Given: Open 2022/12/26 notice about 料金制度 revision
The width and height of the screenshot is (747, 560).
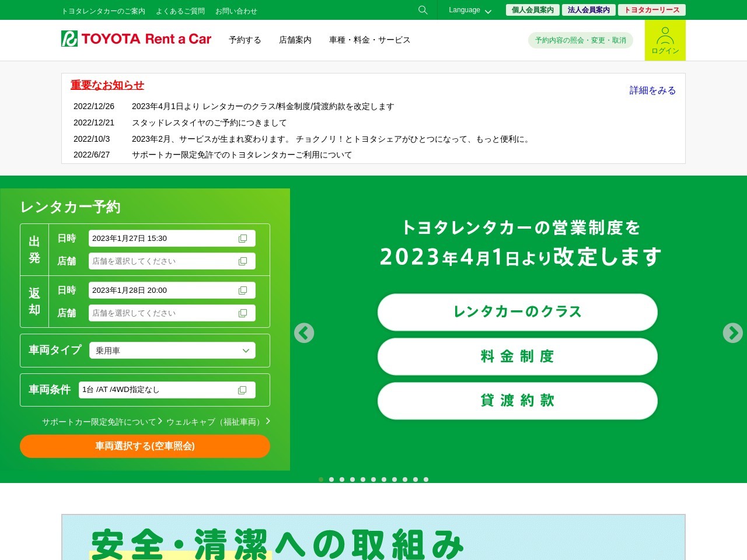Looking at the screenshot, I should click(263, 106).
